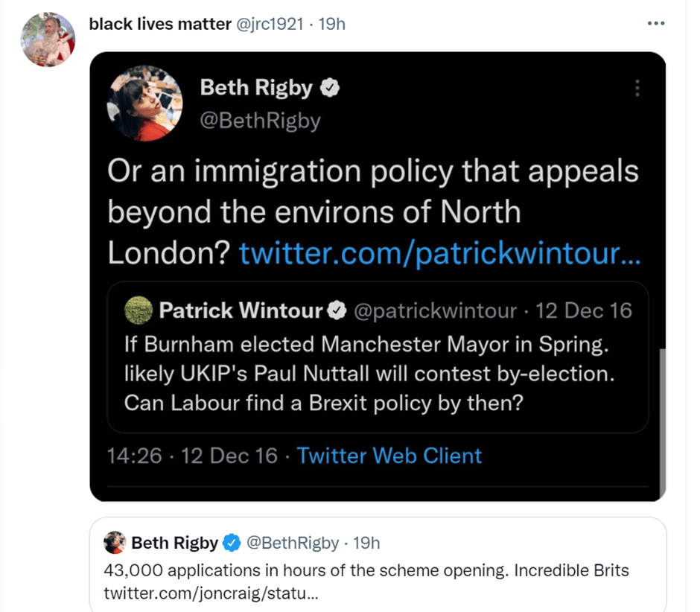Viewport: 700px width, 612px height.
Task: Open the twitter.com/joncraig/statu link
Action: (x=212, y=593)
